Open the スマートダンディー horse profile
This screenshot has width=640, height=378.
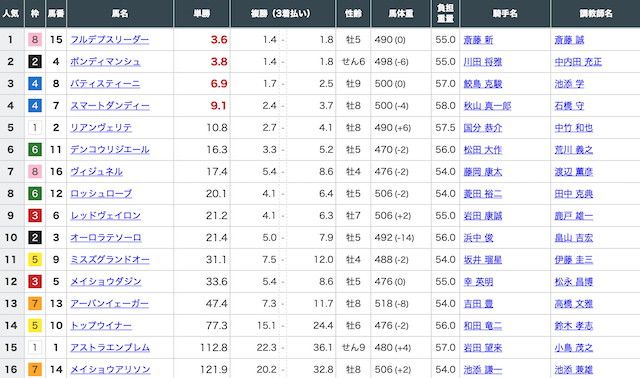click(x=110, y=106)
